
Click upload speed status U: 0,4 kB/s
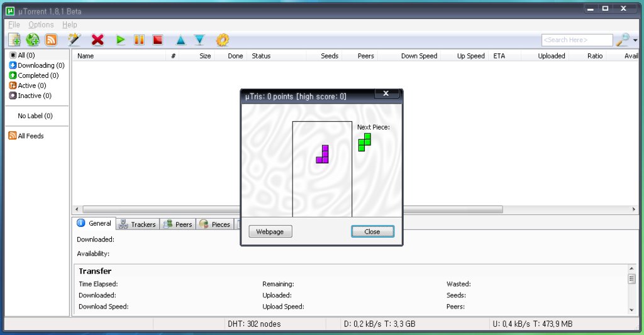click(532, 324)
